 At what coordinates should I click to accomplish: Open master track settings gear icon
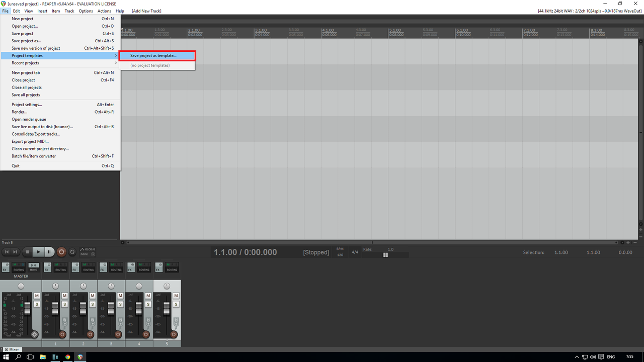35,334
